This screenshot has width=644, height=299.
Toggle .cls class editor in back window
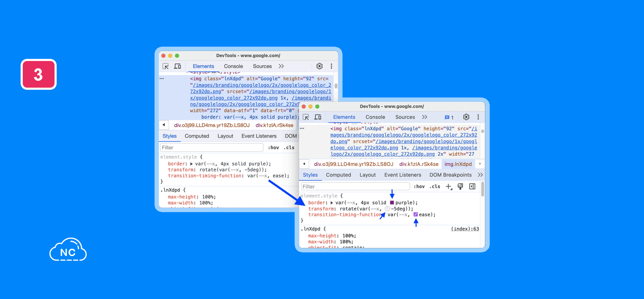[x=289, y=147]
